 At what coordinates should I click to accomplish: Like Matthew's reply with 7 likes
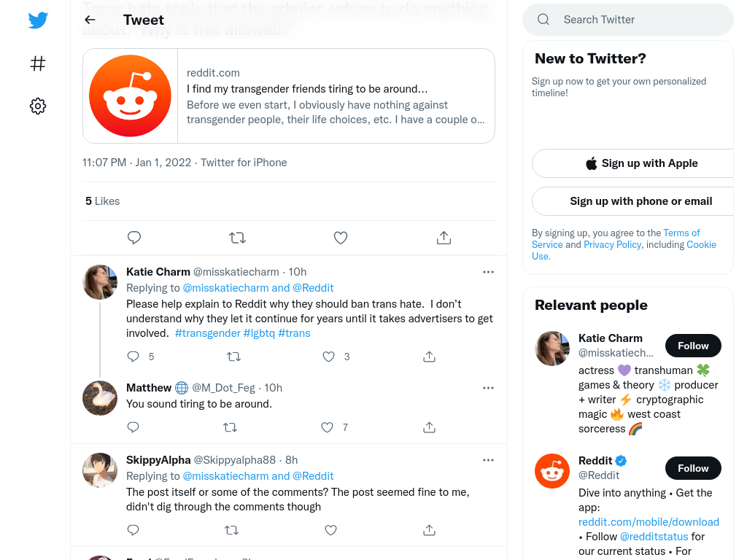328,427
